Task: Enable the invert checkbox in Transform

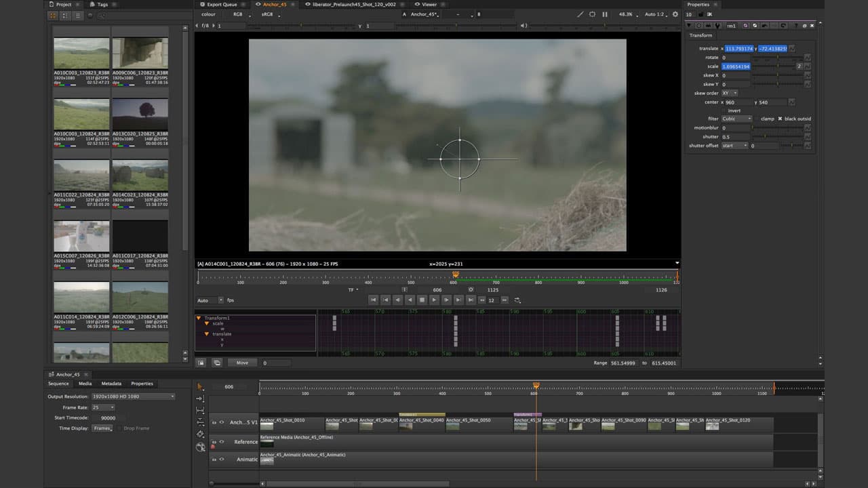Action: tap(724, 109)
